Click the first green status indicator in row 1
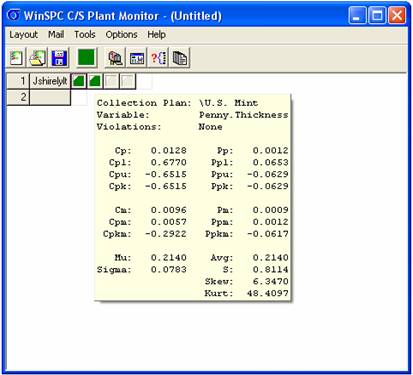413x375 pixels. click(79, 81)
